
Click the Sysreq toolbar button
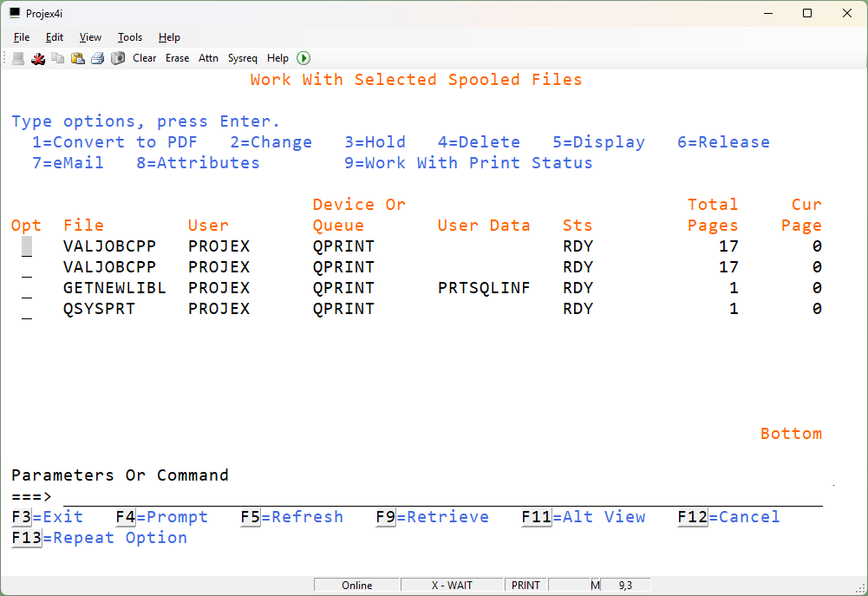[x=243, y=58]
